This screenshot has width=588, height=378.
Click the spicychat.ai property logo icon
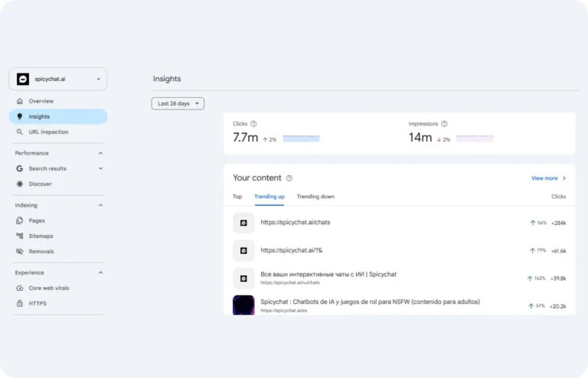click(23, 79)
